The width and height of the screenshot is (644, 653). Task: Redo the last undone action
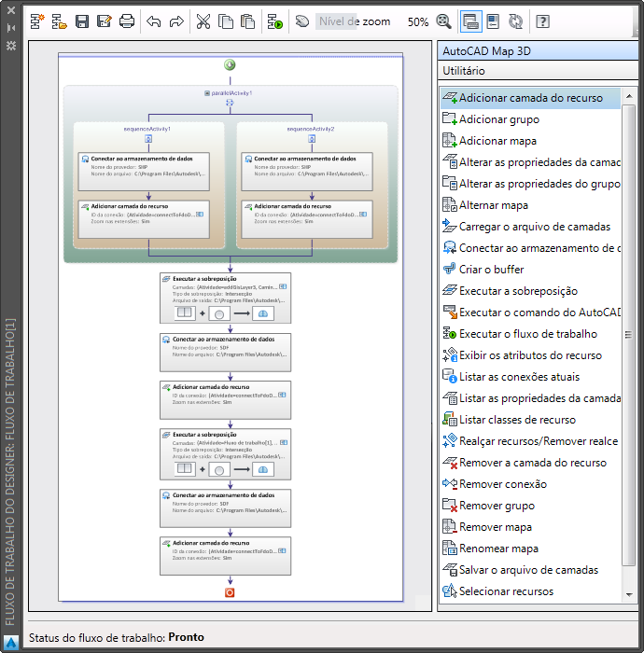[x=176, y=21]
